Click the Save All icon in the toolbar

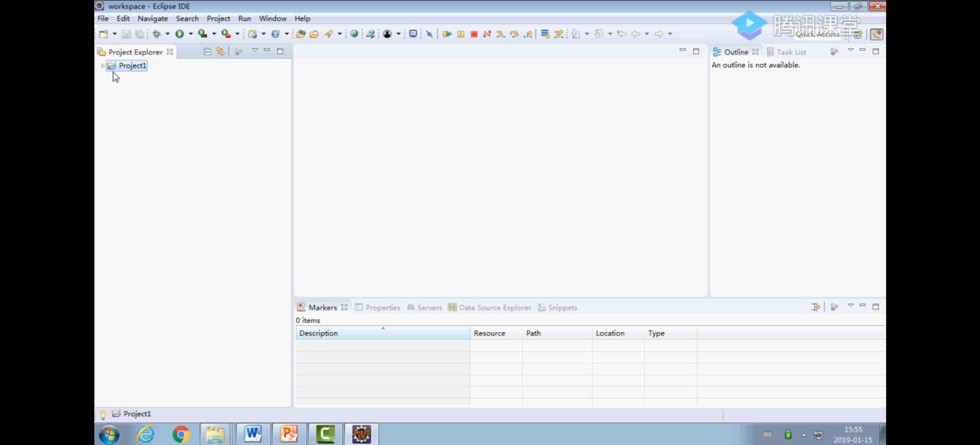pos(140,34)
